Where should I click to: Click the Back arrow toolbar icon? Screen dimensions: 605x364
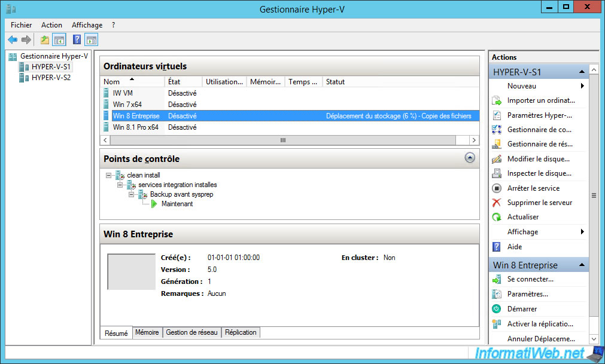click(x=13, y=39)
